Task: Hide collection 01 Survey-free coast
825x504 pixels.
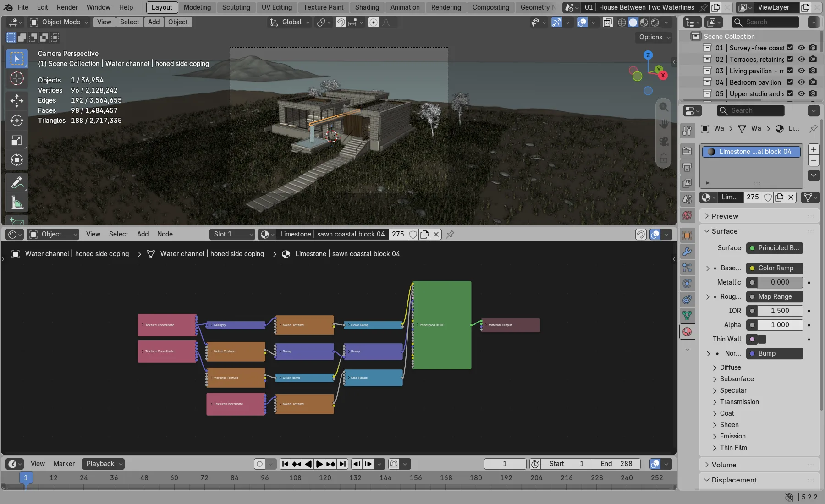Action: pos(801,48)
